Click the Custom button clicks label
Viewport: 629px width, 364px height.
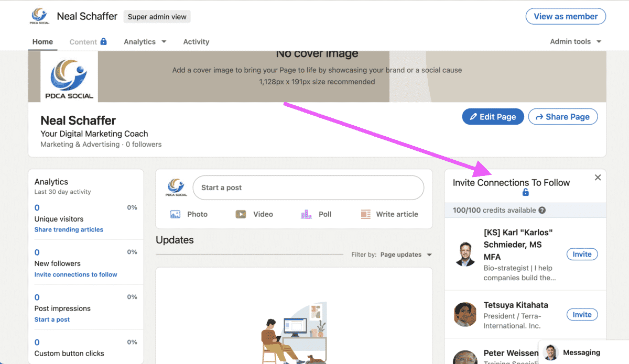tap(69, 354)
